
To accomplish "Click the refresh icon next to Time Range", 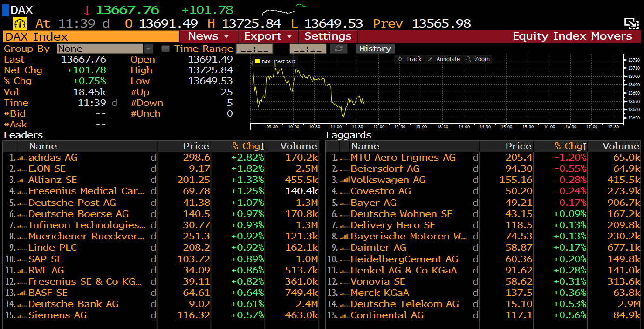I will tap(339, 49).
